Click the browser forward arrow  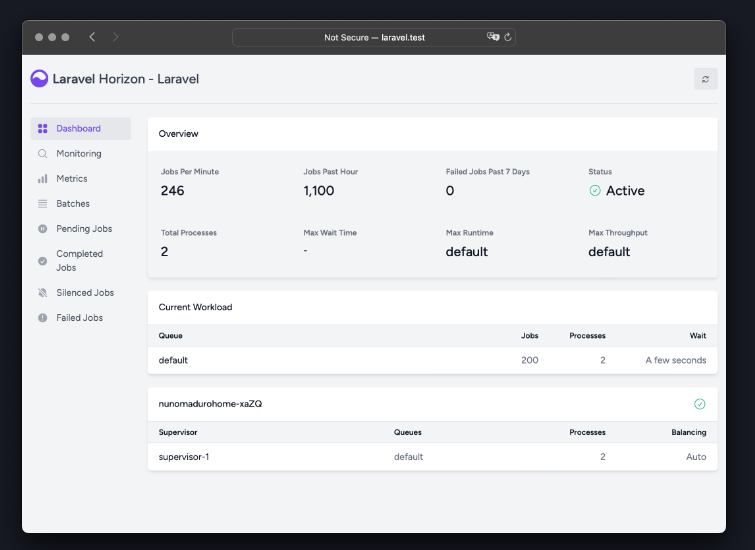[115, 37]
